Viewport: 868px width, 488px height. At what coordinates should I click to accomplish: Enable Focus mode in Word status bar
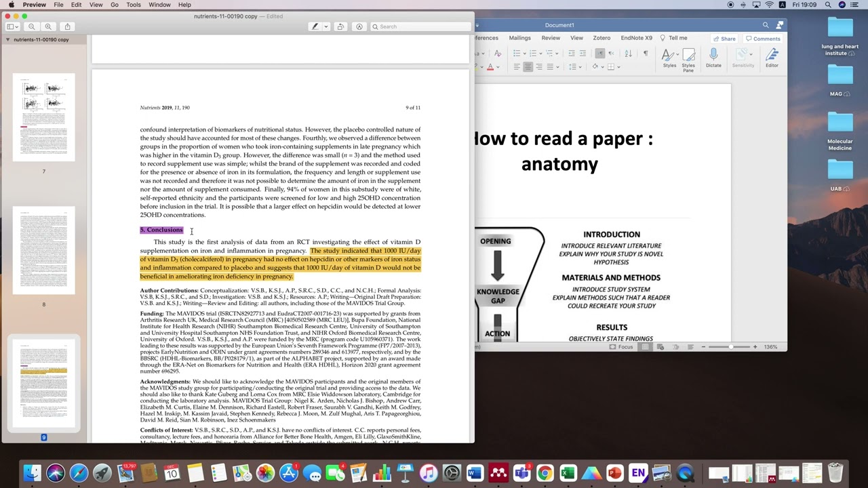coord(621,347)
